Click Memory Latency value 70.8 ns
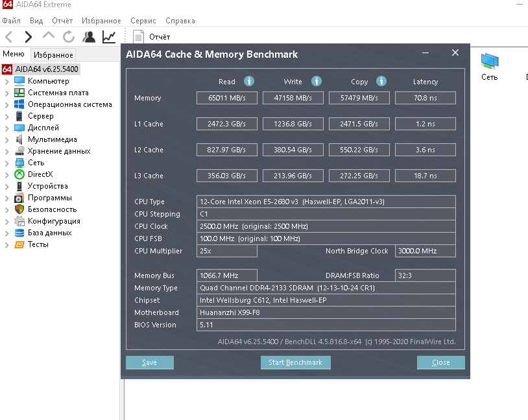528x420 pixels. (426, 98)
